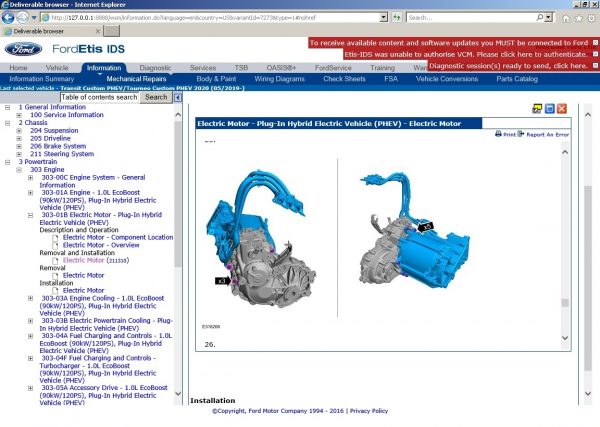Collapse 303 Engine node

point(19,170)
